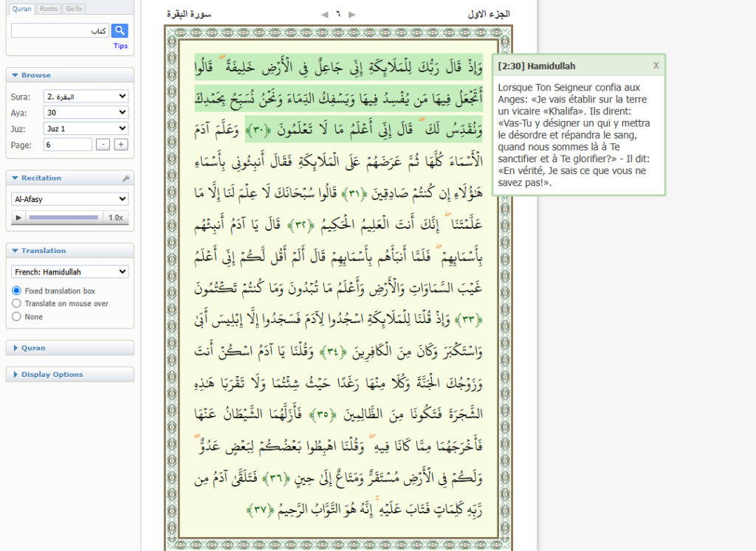The width and height of the screenshot is (756, 551).
Task: Open the search Tips link
Action: [120, 46]
